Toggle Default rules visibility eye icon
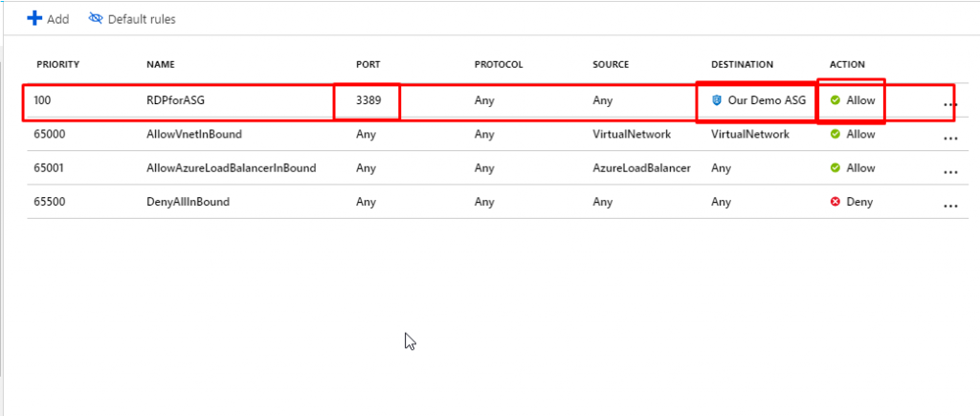The height and width of the screenshot is (416, 980). 96,18
